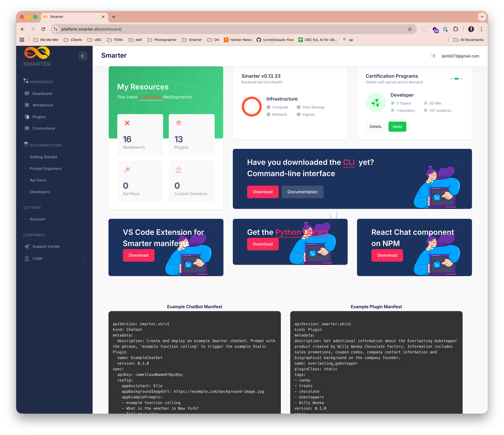Screen dimensions: 504x435
Task: Collapse the sidebar with the double-chevron button
Action: [83, 56]
